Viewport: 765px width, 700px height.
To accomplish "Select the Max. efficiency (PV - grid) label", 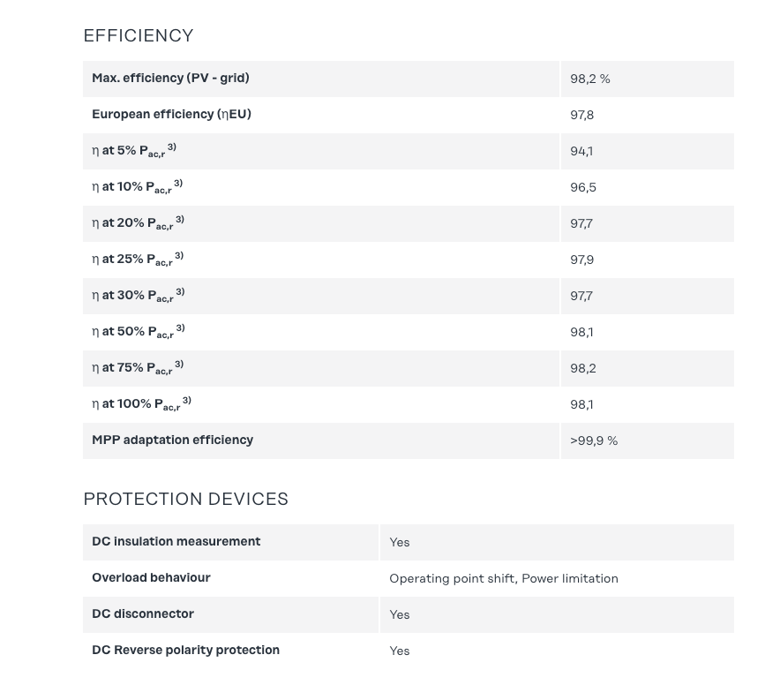I will (170, 78).
